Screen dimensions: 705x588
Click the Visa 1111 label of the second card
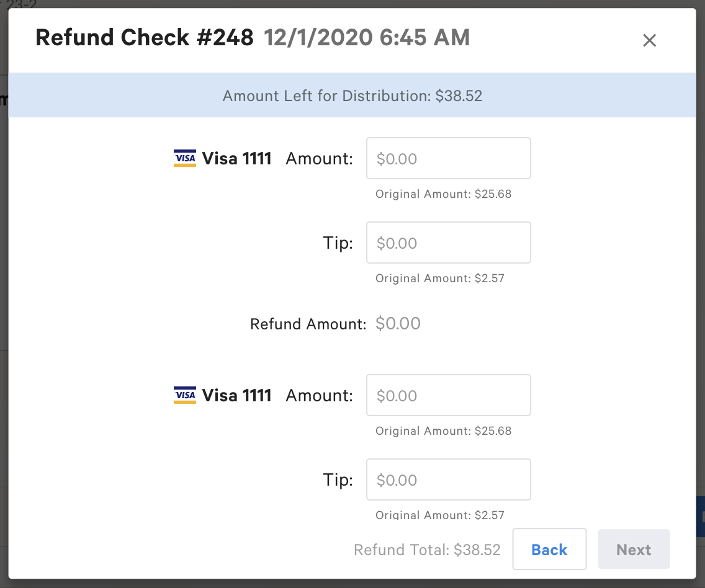[236, 395]
